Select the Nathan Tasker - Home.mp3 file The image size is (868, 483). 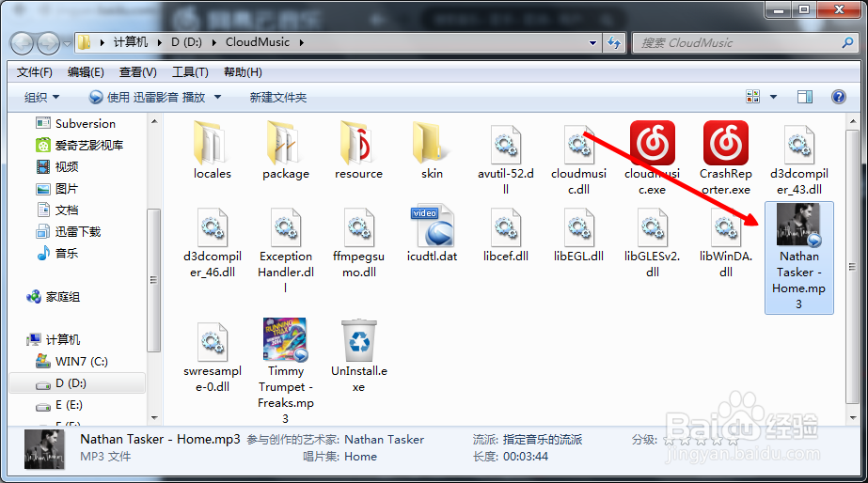(x=798, y=257)
